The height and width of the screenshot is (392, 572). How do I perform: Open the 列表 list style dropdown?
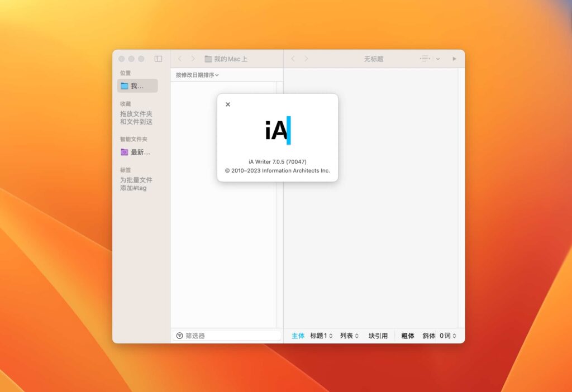point(349,335)
